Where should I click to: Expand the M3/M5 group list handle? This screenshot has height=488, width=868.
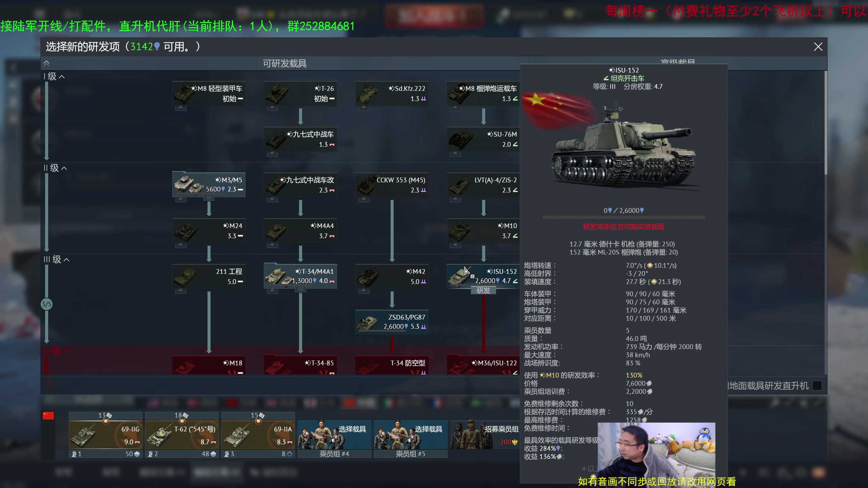click(x=209, y=198)
